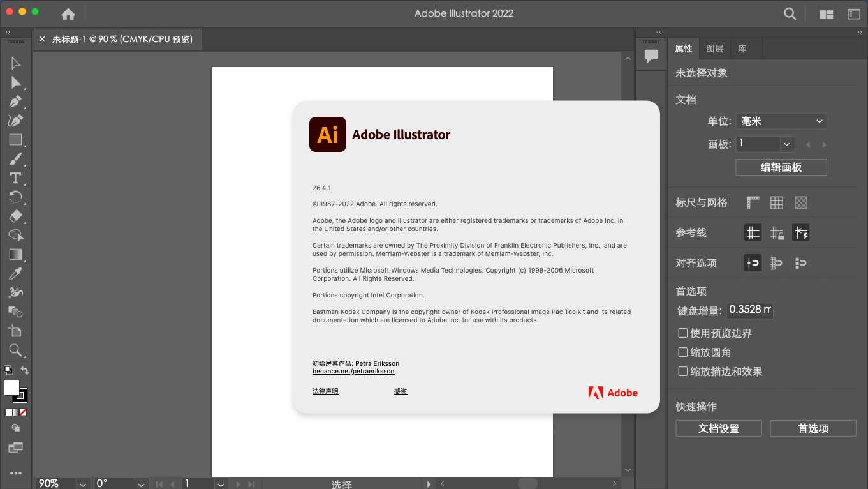Open the Arrange Documents icon
868x489 pixels.
[x=827, y=14]
